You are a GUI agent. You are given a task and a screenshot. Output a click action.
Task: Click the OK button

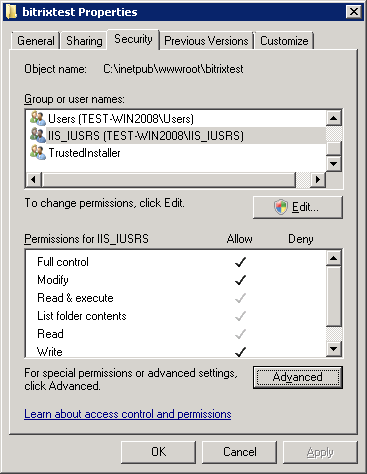tap(158, 452)
